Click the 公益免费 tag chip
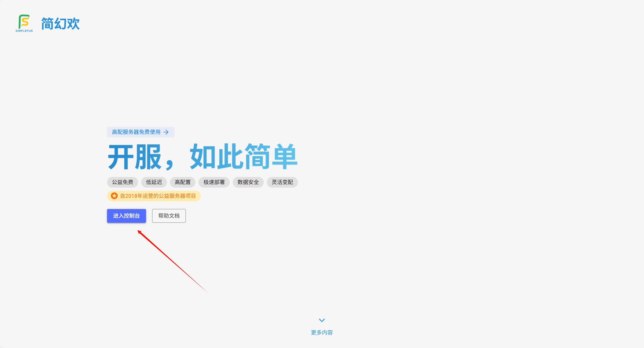Viewport: 644px width, 348px height. click(x=123, y=182)
